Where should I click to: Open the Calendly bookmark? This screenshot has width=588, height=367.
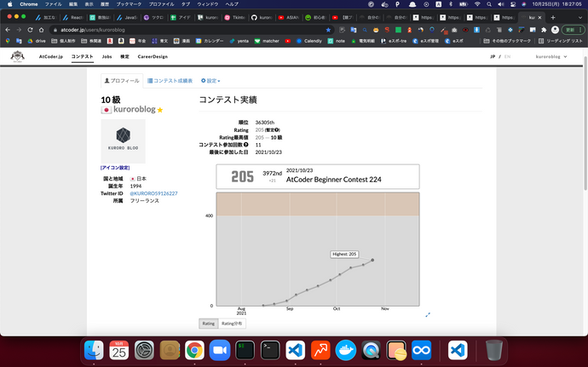tap(309, 41)
